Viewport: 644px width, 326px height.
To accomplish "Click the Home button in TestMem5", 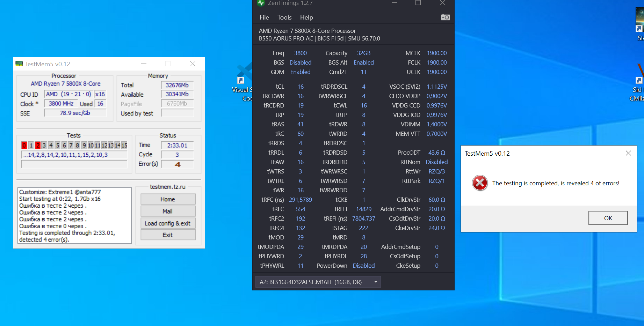I will [x=168, y=199].
